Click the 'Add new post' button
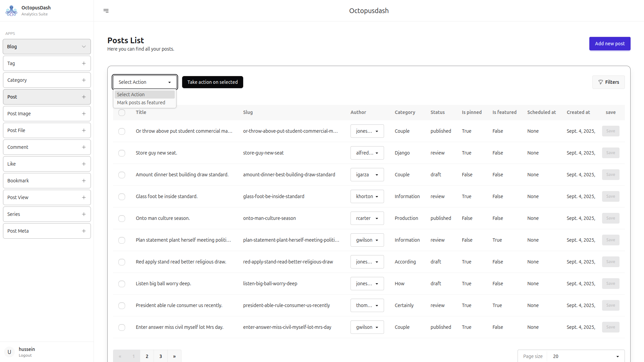 coord(609,44)
